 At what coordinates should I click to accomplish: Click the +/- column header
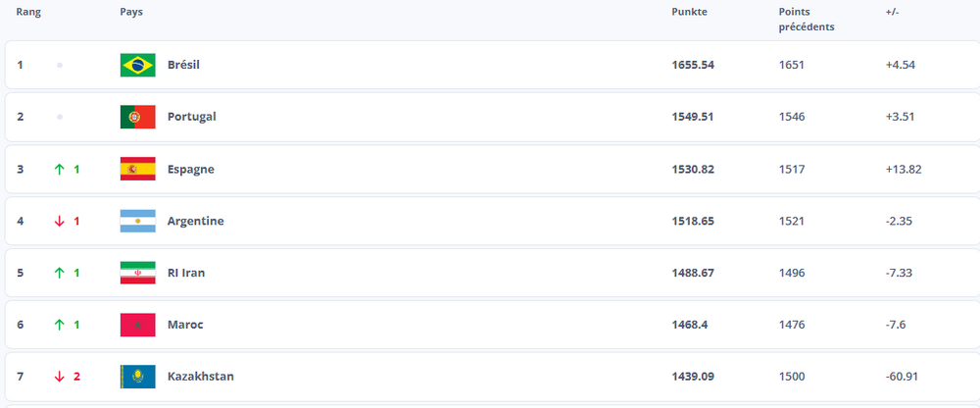click(892, 12)
